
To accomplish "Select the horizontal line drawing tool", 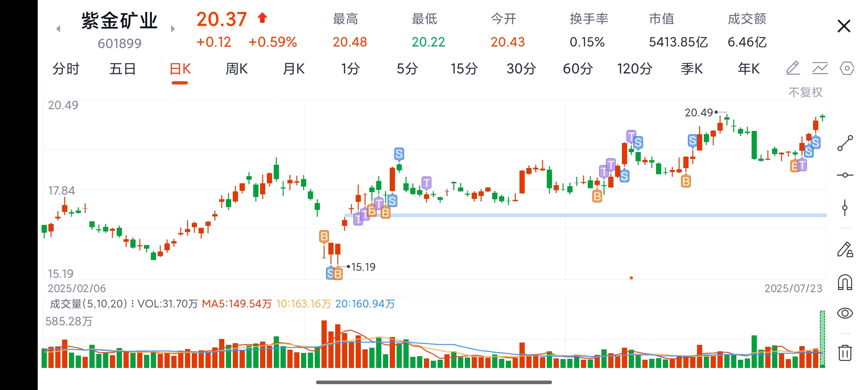I will (845, 175).
